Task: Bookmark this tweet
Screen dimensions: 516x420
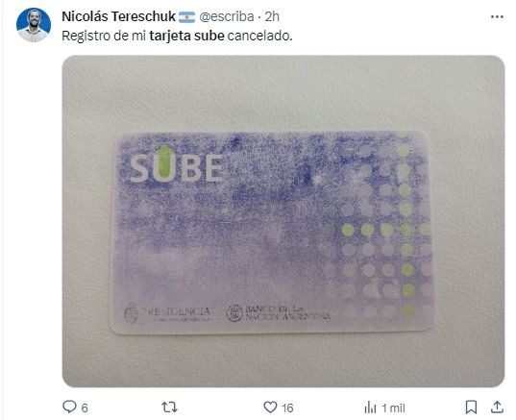Action: (471, 408)
